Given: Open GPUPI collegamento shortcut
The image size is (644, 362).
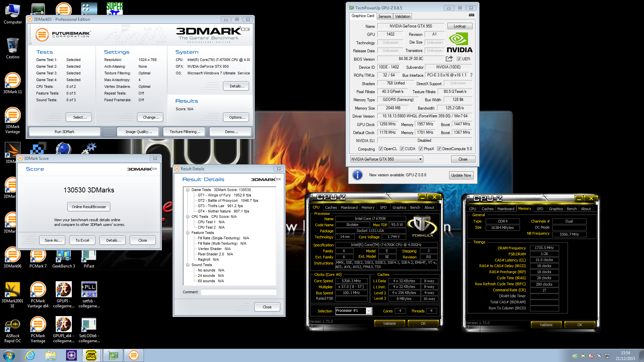Looking at the screenshot, I should click(x=64, y=295).
